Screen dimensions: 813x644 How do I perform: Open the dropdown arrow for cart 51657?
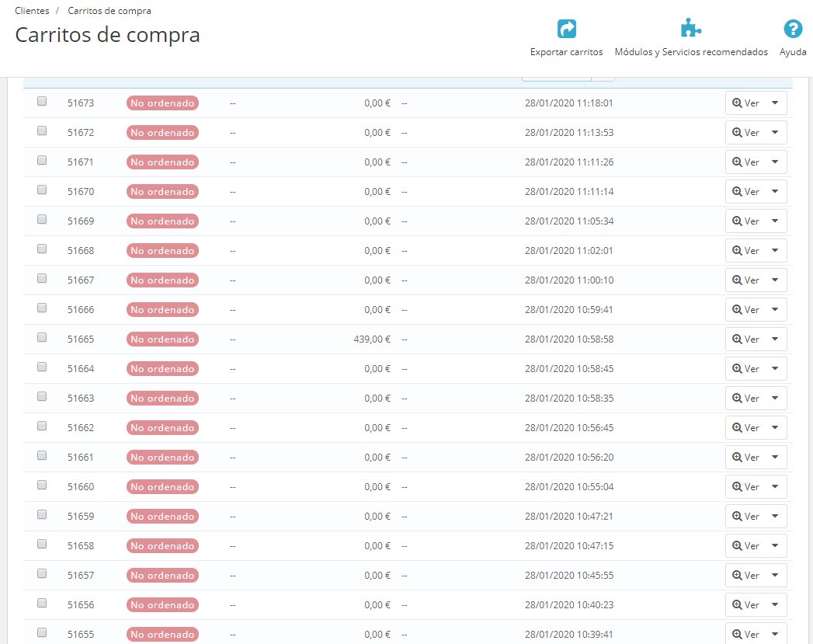775,575
